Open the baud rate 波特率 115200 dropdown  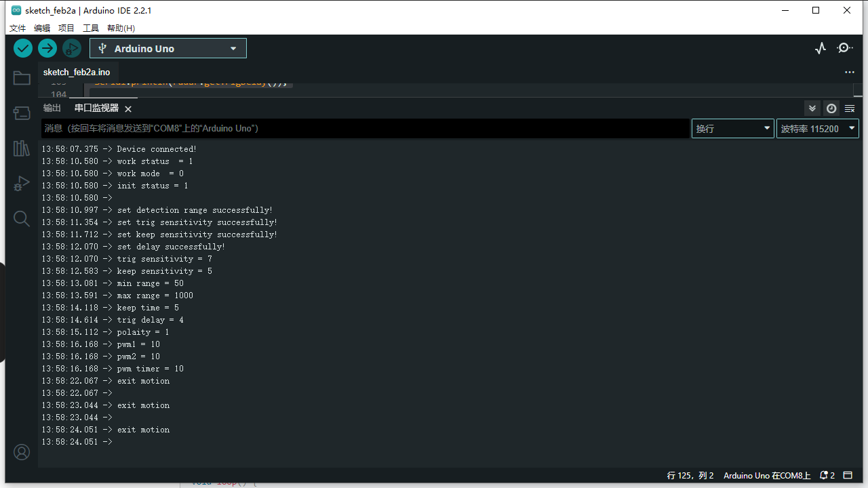pos(818,129)
